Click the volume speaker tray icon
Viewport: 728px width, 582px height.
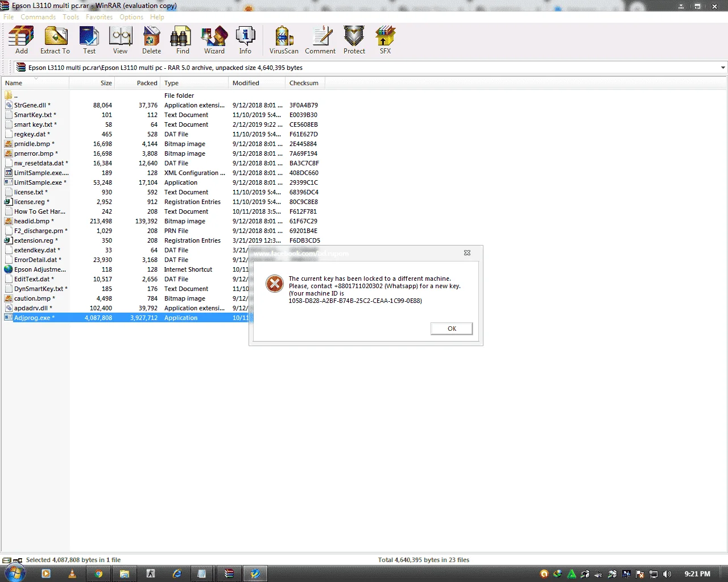[x=667, y=574]
